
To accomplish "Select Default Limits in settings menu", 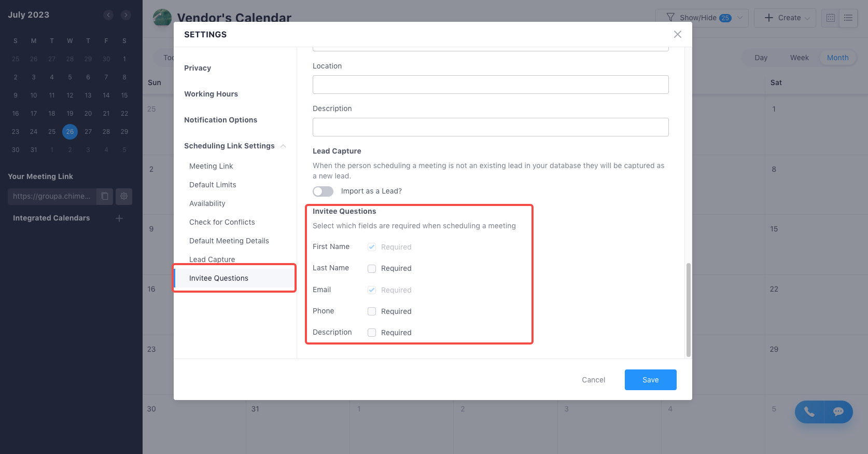I will (213, 185).
